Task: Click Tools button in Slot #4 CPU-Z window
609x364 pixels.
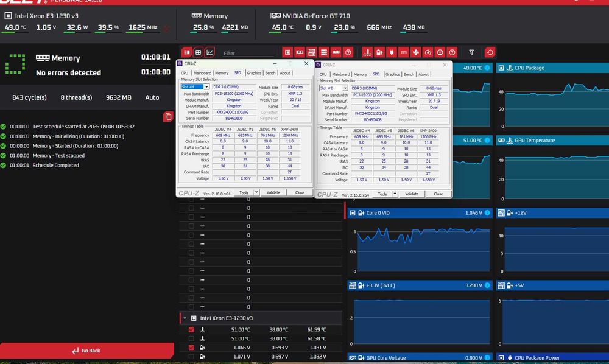Action: pyautogui.click(x=244, y=192)
